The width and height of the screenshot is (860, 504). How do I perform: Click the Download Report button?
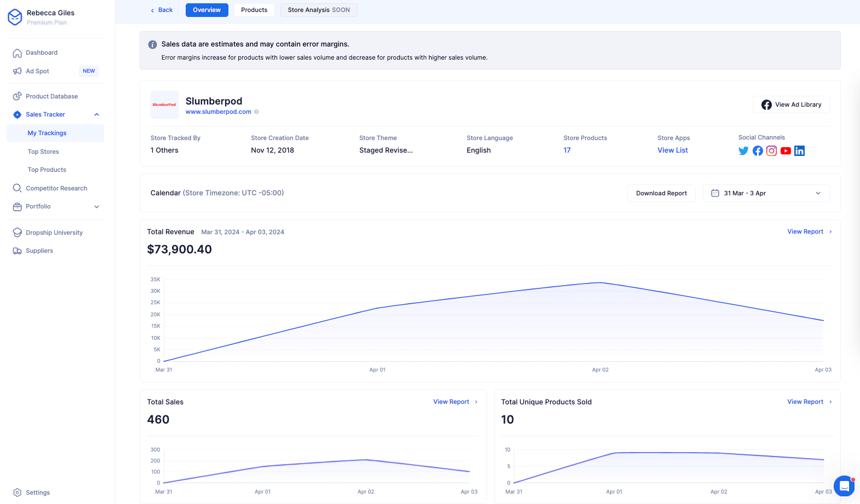[661, 193]
